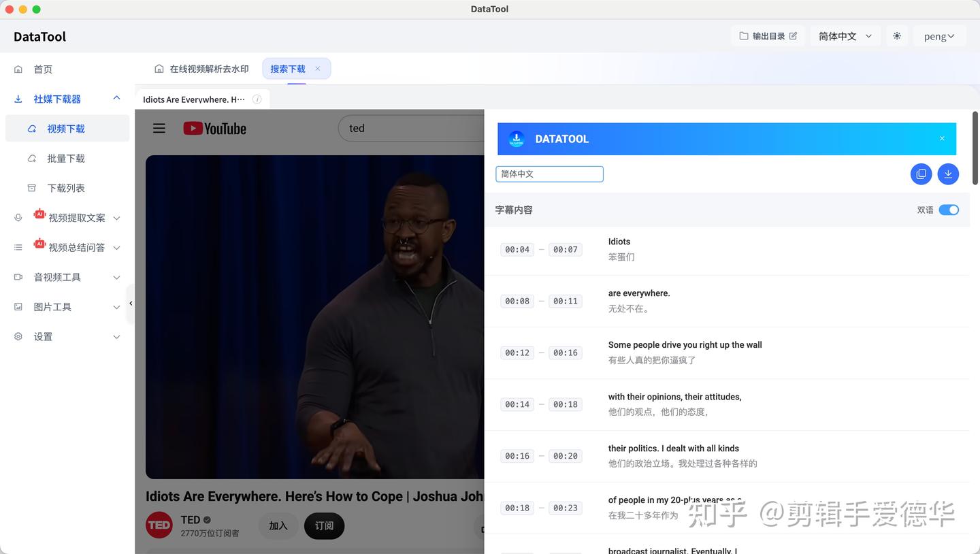Click the 输出目录 output folder button
The width and height of the screenshot is (980, 554).
[768, 36]
